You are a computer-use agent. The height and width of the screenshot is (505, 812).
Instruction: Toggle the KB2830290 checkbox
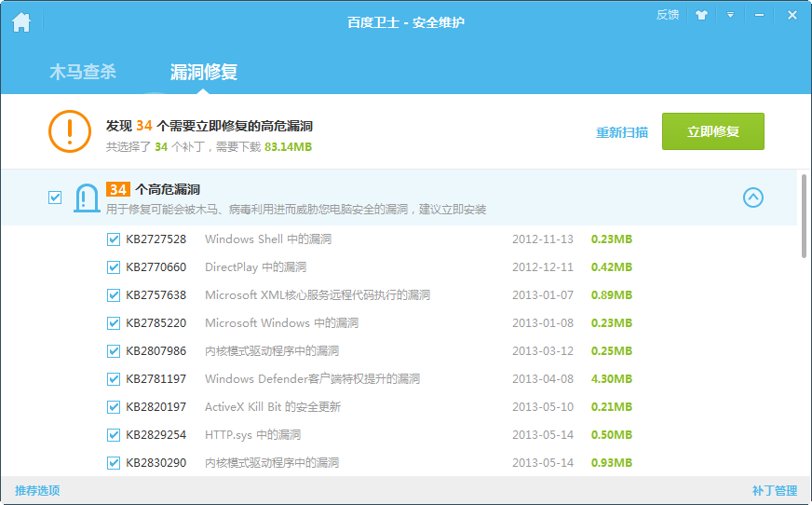[114, 463]
